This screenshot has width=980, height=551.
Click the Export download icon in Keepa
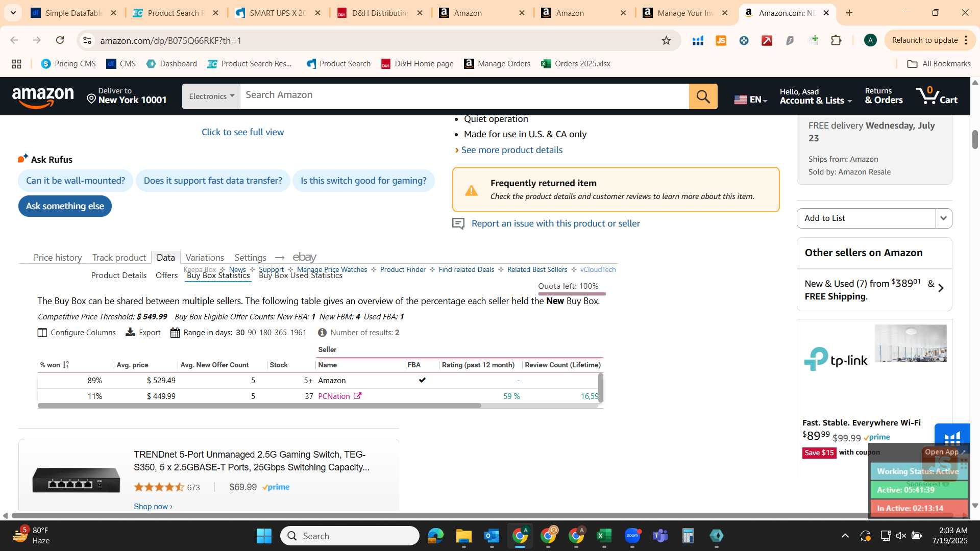tap(130, 332)
